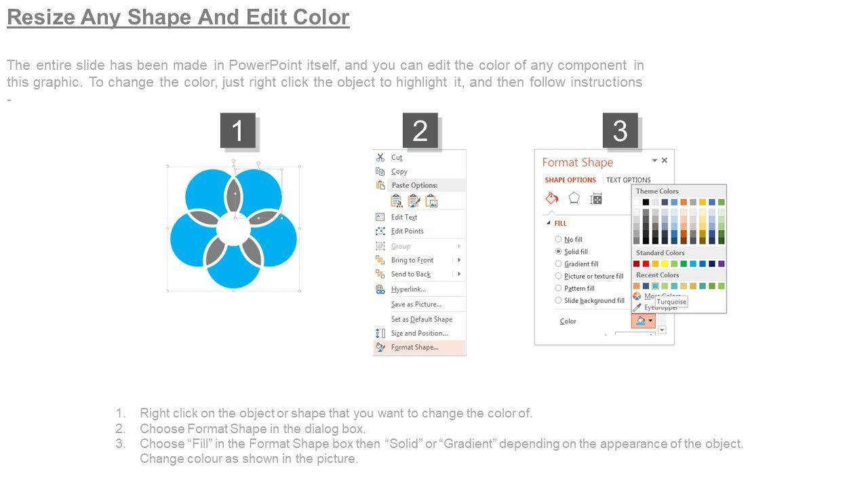Click Size and Position... menu entry
Viewport: 868px width, 488px height.
click(419, 333)
